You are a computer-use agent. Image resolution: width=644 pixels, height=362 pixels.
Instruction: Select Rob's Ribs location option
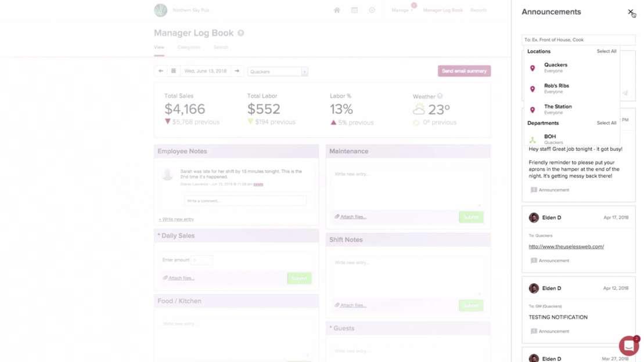556,88
